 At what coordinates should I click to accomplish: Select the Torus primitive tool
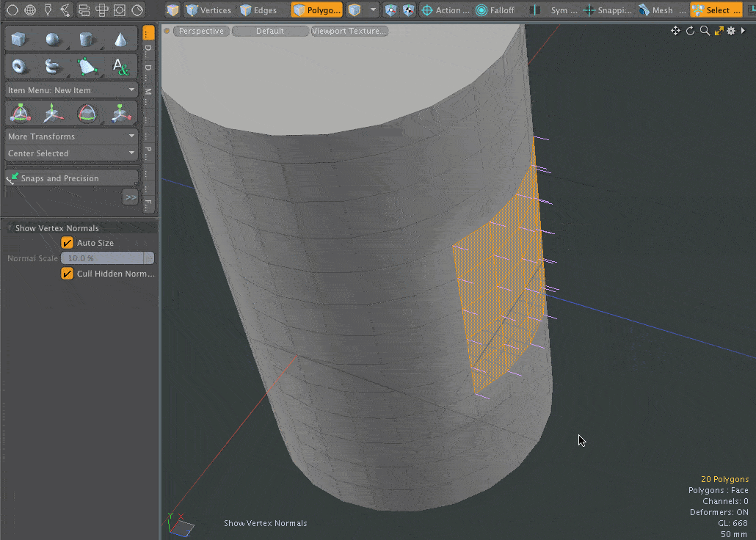(x=20, y=67)
